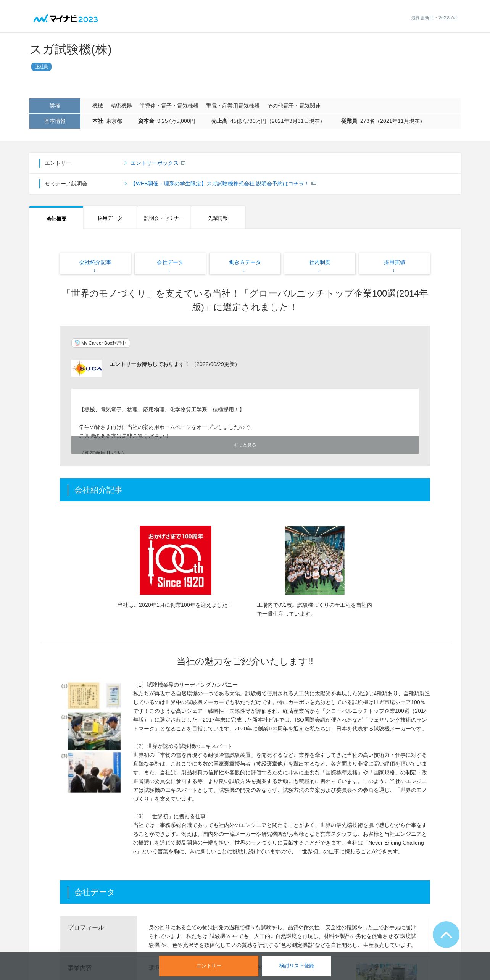
Task: Open the factory group photo thumbnail
Action: click(314, 560)
